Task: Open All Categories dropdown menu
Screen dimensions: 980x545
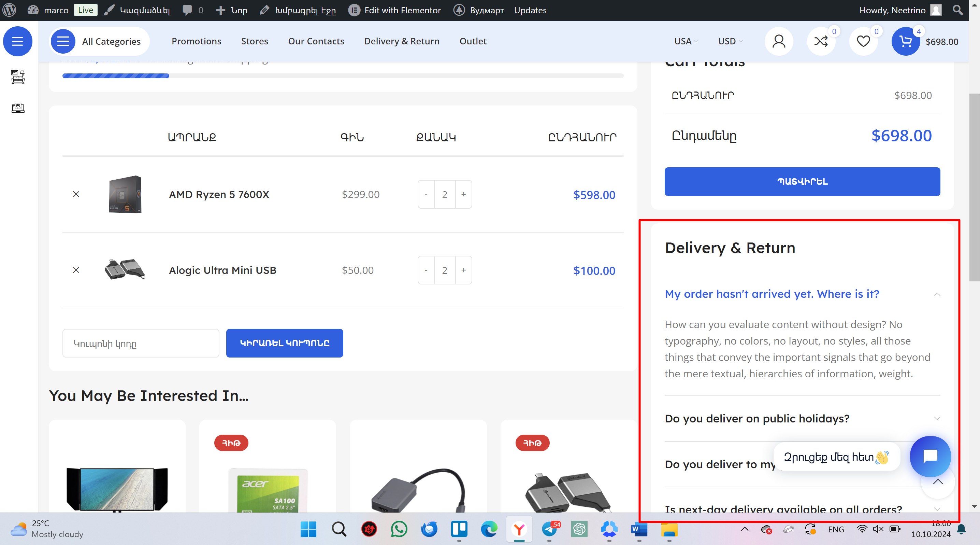Action: tap(100, 41)
